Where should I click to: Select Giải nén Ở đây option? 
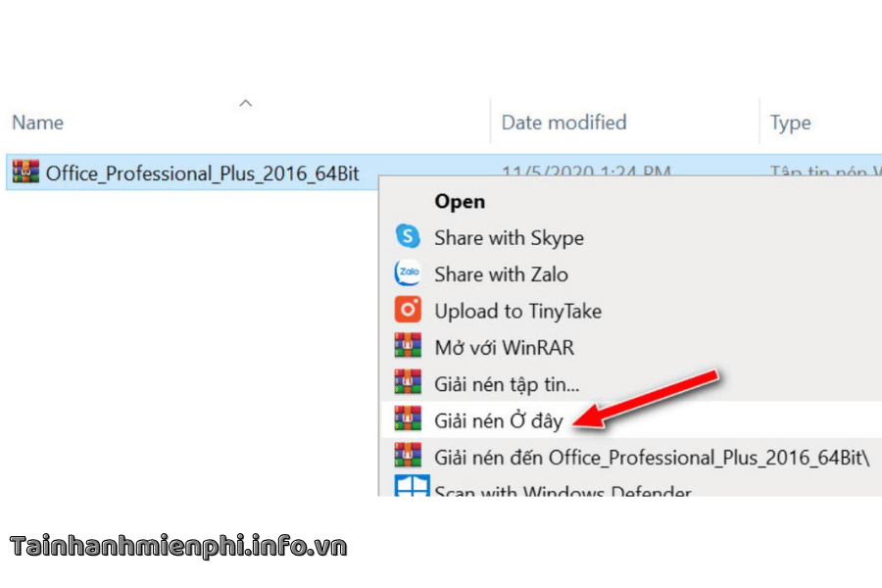(498, 420)
